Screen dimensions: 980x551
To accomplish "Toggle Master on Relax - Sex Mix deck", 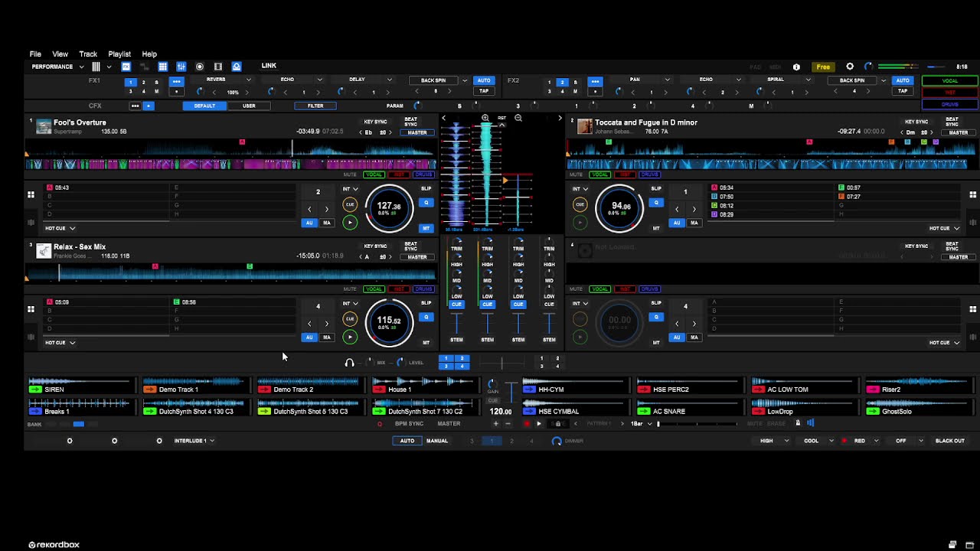I will [417, 257].
